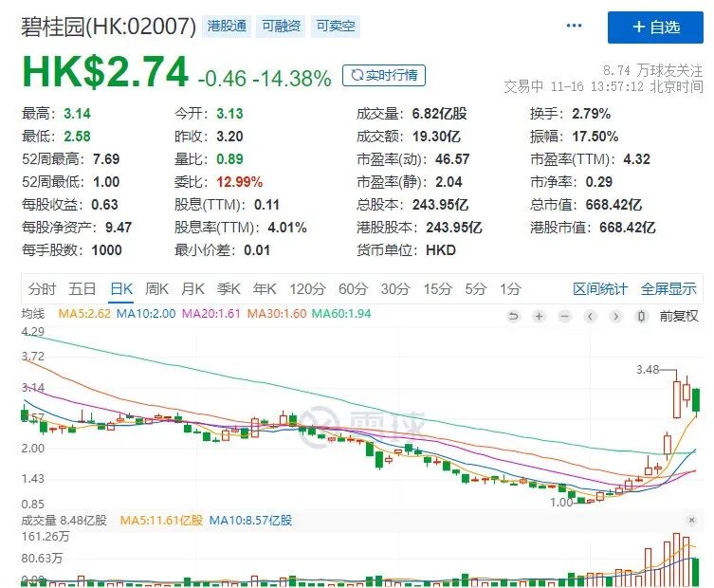Screen dimensions: 714x588
Task: Click the 8.74 万球友关注 followers text
Action: coord(653,70)
